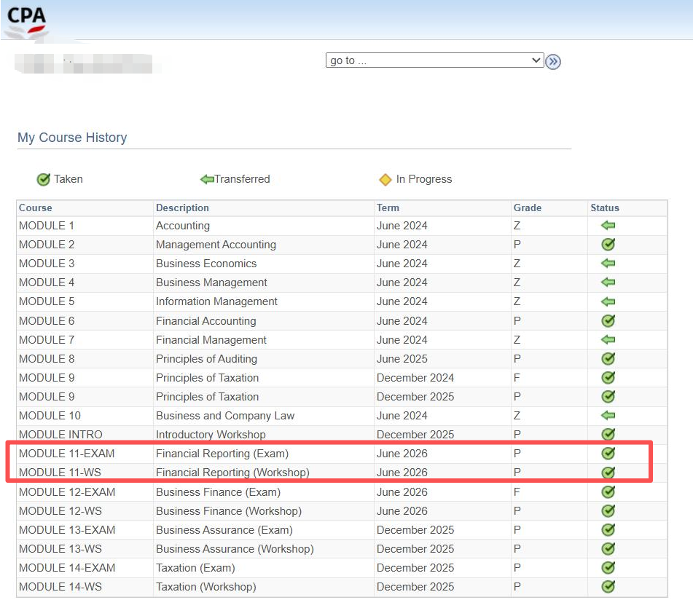Click the Taken legend checkmark icon
Image resolution: width=693 pixels, height=616 pixels.
[x=43, y=180]
